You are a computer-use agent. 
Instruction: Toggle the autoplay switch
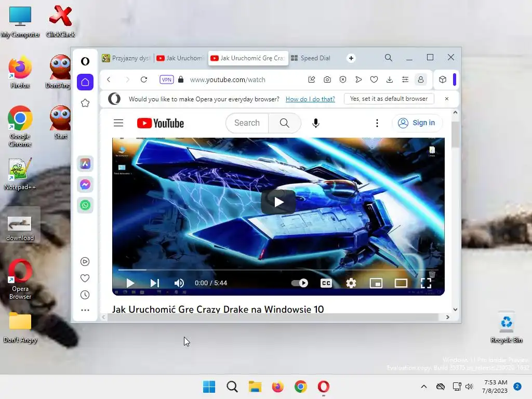[300, 283]
